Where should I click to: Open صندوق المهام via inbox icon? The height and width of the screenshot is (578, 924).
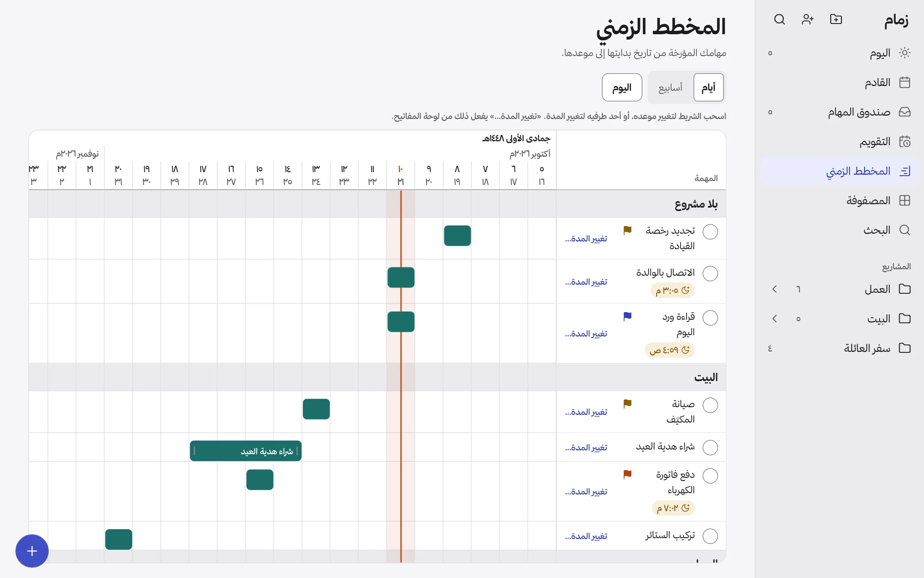click(x=904, y=112)
